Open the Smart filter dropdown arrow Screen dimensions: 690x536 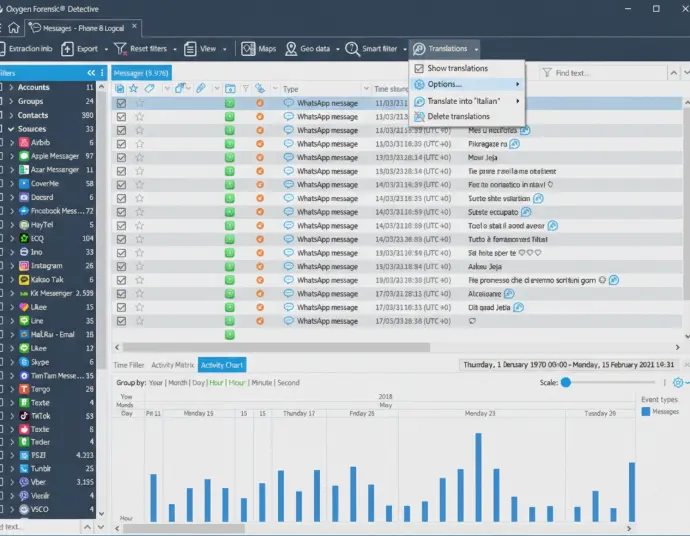coord(404,49)
